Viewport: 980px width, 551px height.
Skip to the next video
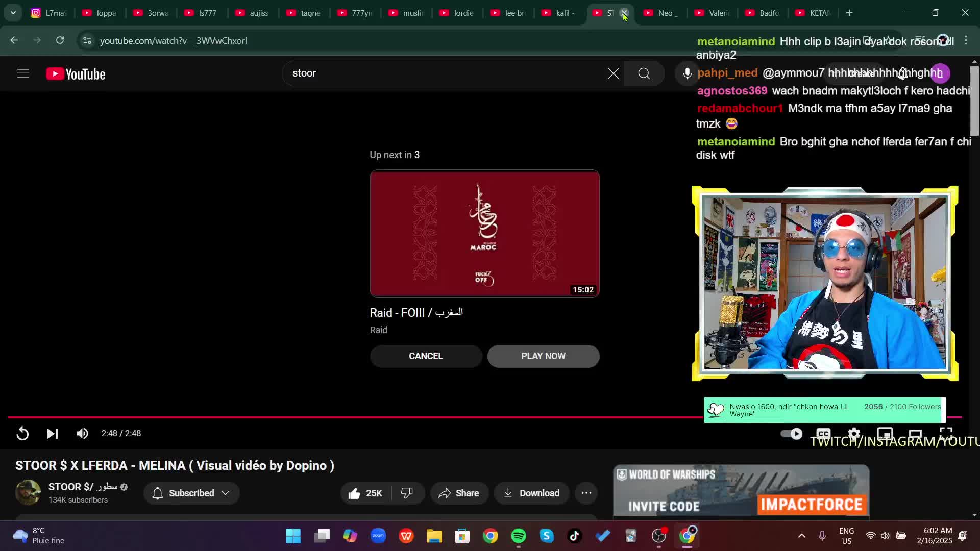click(x=52, y=434)
